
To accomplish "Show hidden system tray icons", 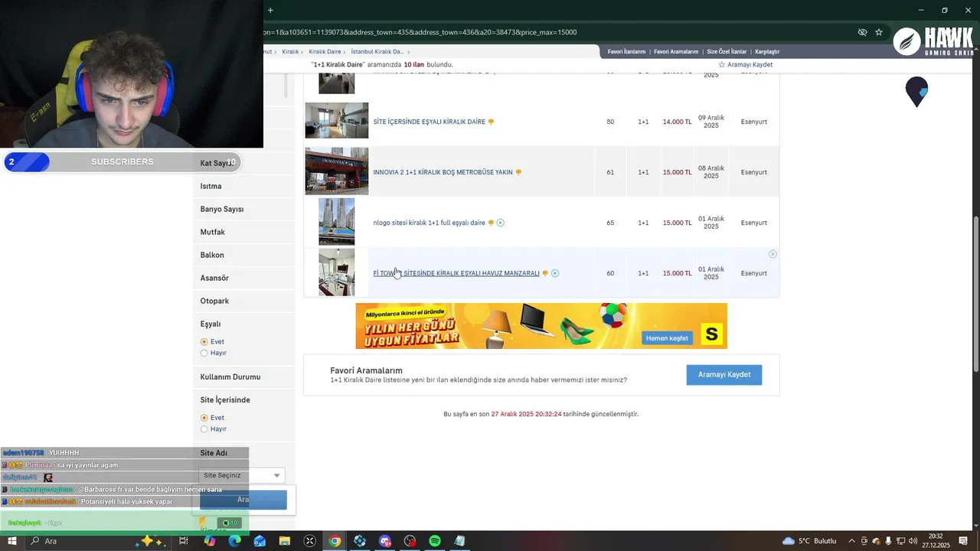I will pos(851,541).
